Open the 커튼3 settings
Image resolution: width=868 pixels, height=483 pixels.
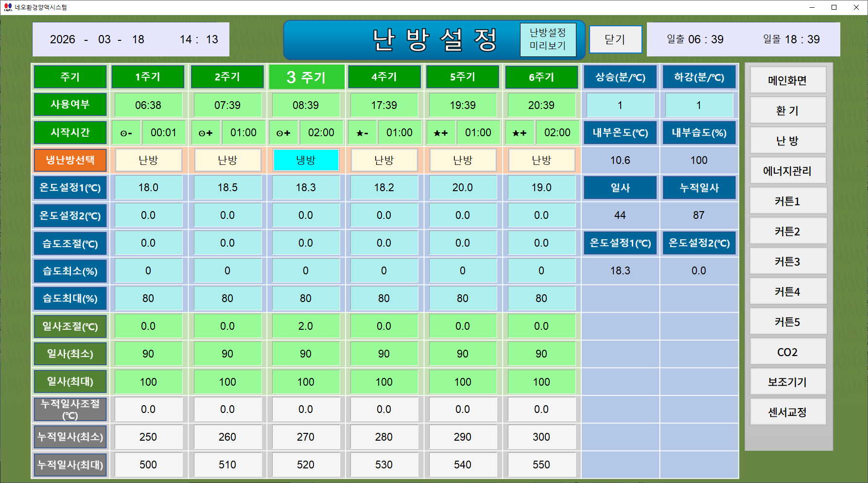pyautogui.click(x=788, y=261)
